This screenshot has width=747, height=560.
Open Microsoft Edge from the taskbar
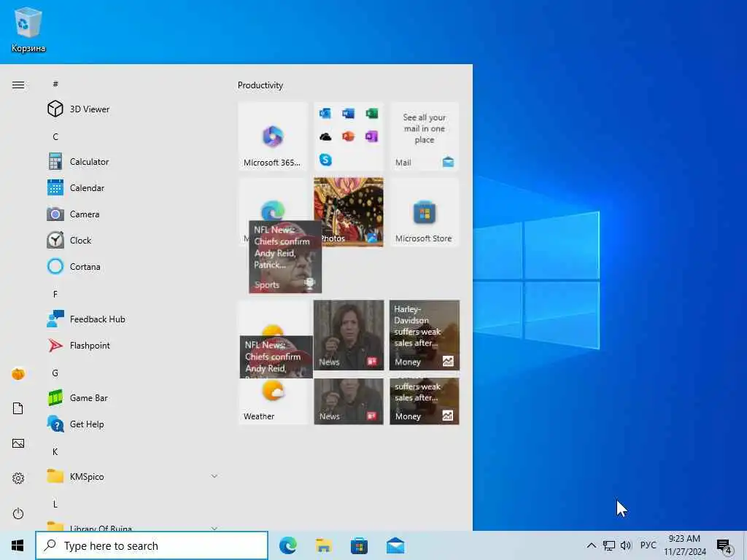(x=287, y=545)
